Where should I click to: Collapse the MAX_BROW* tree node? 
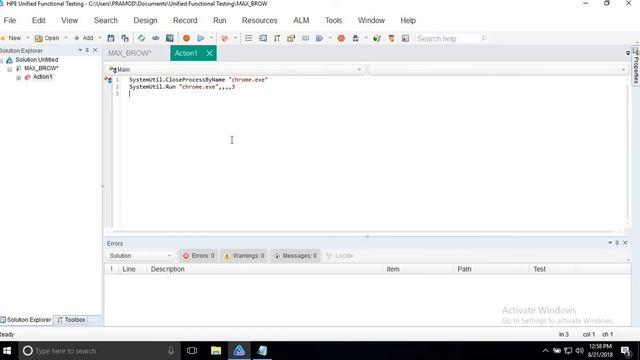9,69
